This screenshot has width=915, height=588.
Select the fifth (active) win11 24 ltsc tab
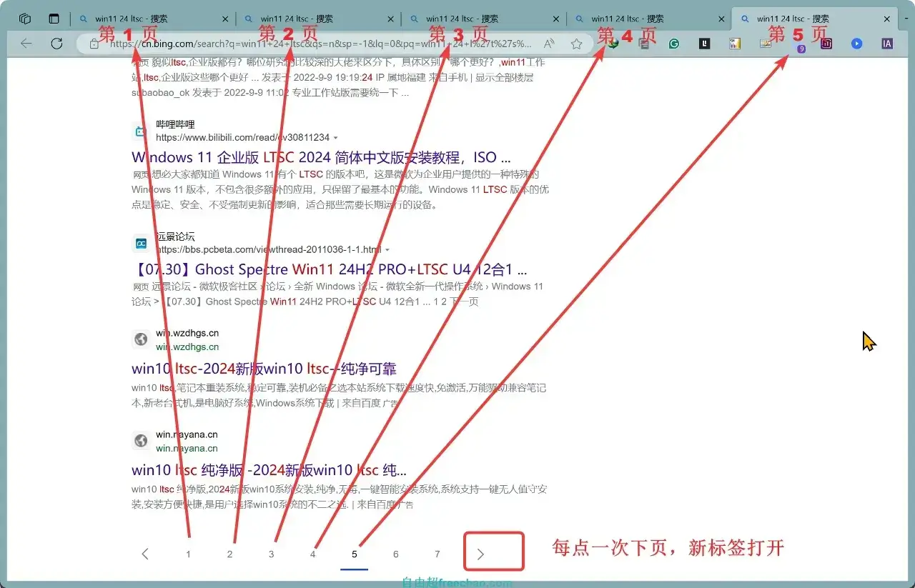coord(815,19)
